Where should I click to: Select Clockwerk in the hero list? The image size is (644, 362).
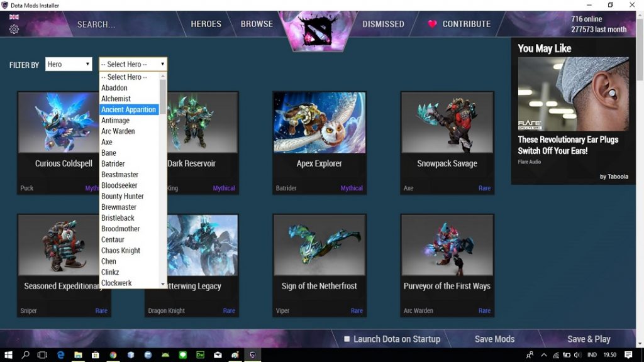(129, 283)
